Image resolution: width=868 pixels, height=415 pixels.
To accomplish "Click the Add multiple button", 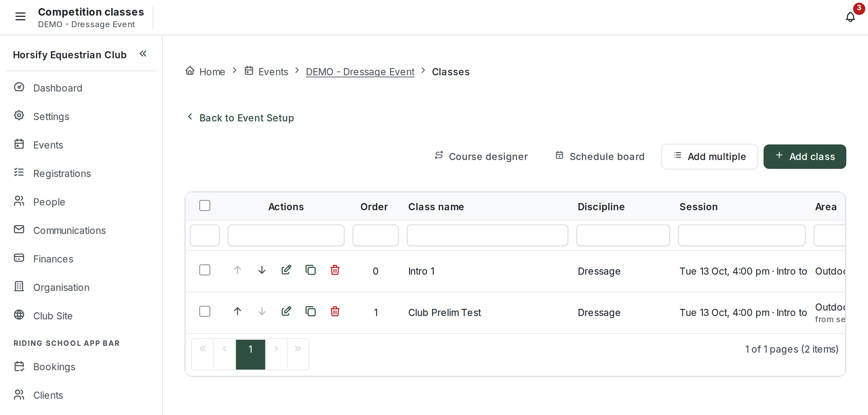I will (709, 156).
